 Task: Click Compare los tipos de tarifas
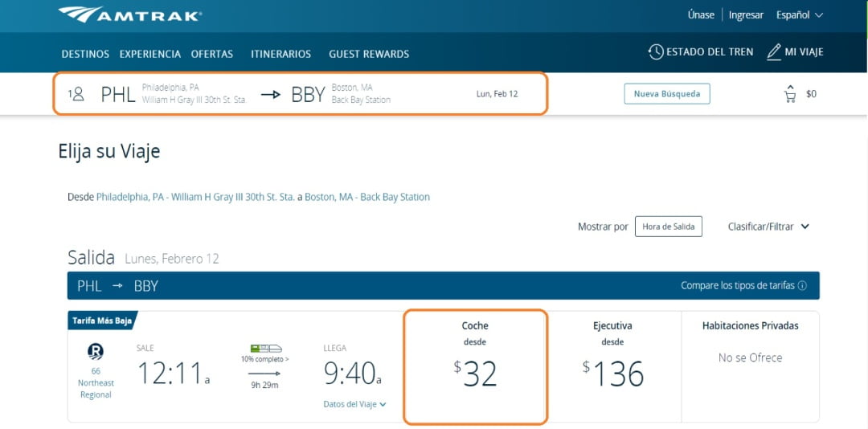737,286
